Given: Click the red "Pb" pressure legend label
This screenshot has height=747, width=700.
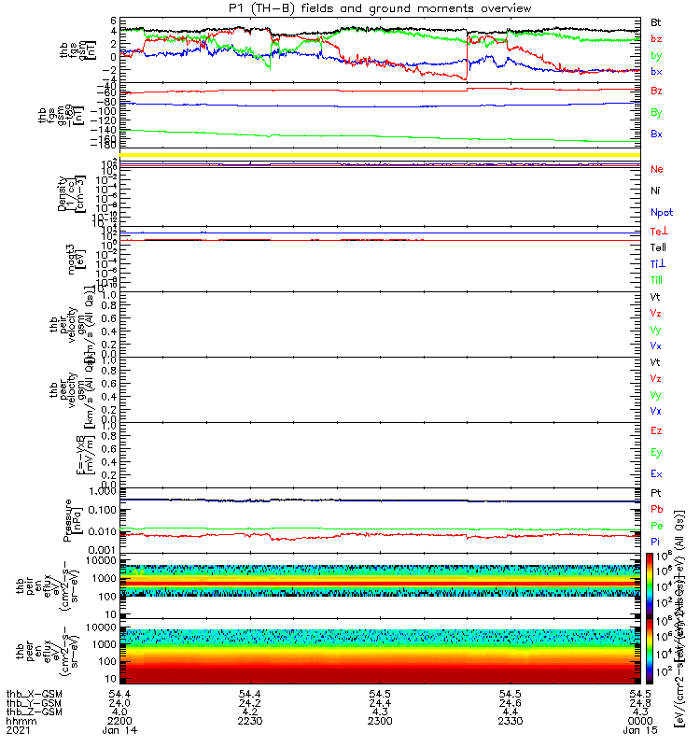Looking at the screenshot, I should tap(657, 509).
